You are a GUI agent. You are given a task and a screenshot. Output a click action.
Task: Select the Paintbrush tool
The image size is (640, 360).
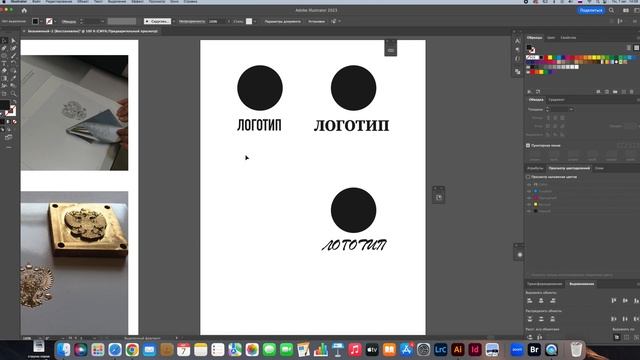coord(13,56)
